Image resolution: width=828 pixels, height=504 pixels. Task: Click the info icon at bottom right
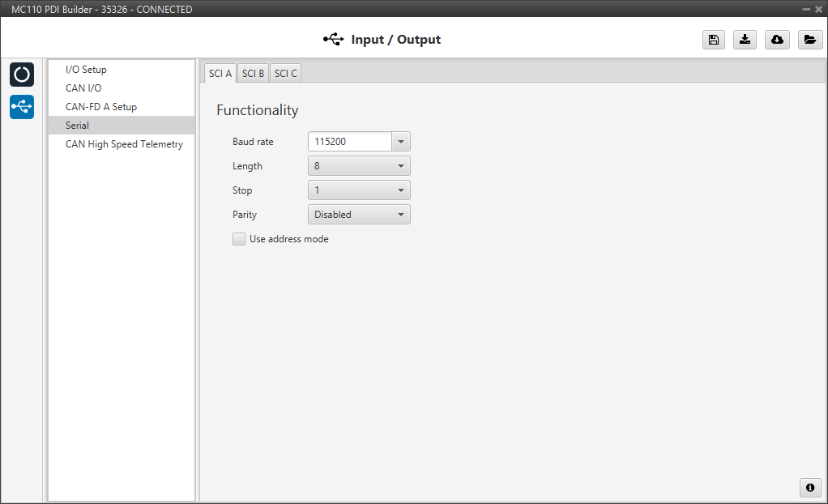[x=809, y=487]
